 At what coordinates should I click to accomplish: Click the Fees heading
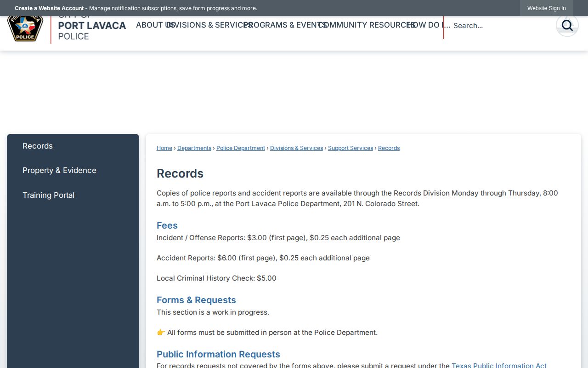point(167,225)
